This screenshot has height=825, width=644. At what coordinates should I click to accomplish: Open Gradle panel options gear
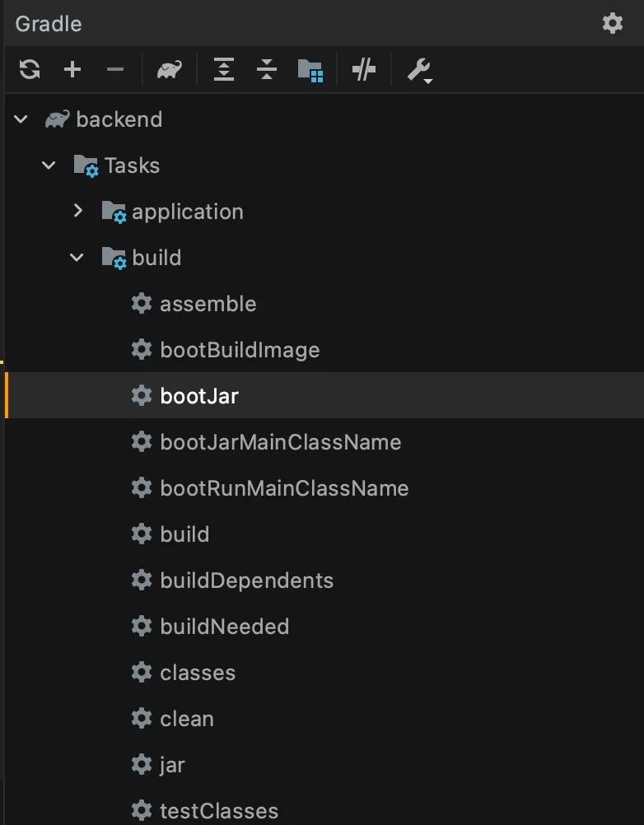(x=613, y=23)
